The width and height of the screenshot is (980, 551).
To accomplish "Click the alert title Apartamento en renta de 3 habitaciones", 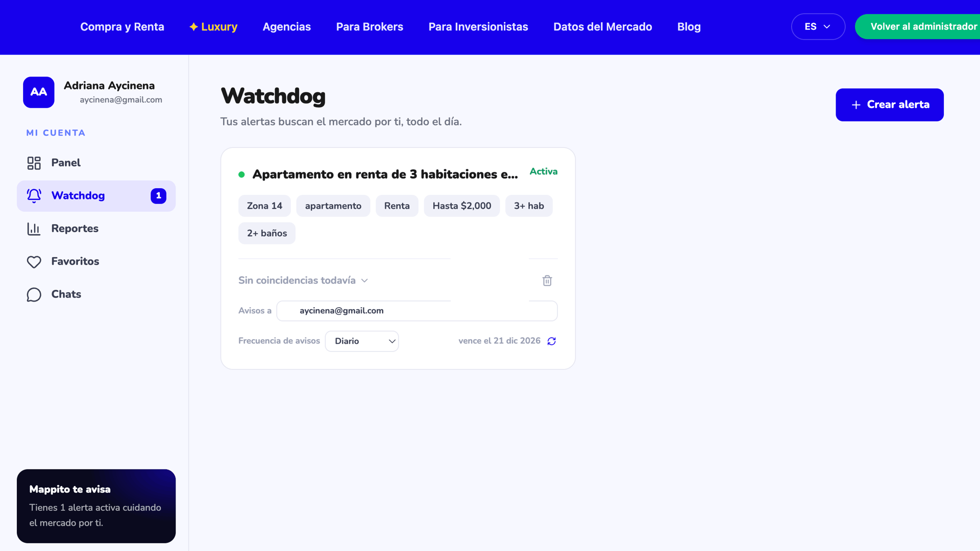I will coord(385,174).
